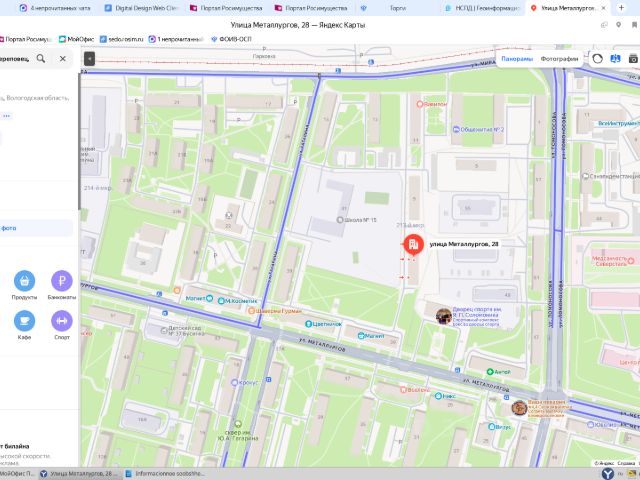Click the bookmark icon in address bar

pos(635,25)
